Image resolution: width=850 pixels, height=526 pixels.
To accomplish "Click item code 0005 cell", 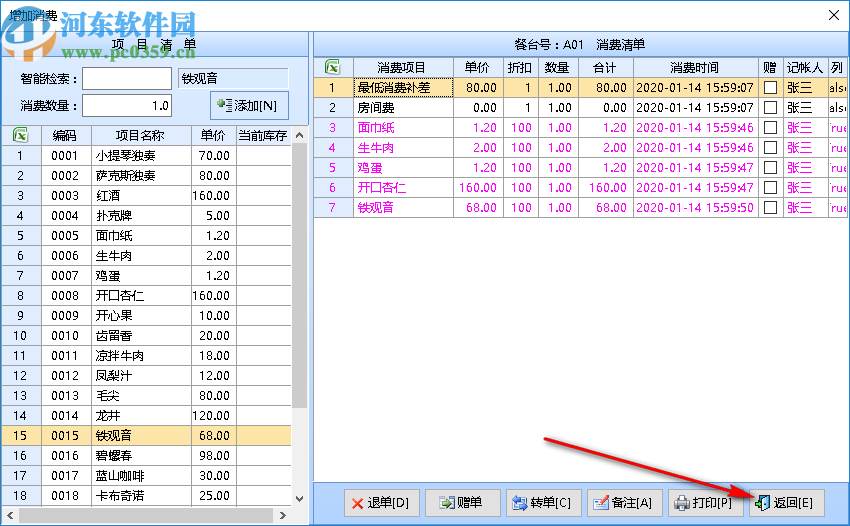I will coord(66,236).
